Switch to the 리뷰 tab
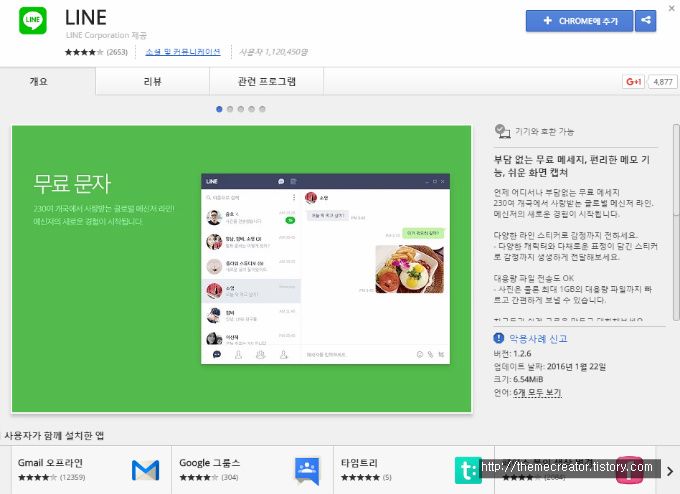Screen dimensions: 680x494 pyautogui.click(x=152, y=81)
